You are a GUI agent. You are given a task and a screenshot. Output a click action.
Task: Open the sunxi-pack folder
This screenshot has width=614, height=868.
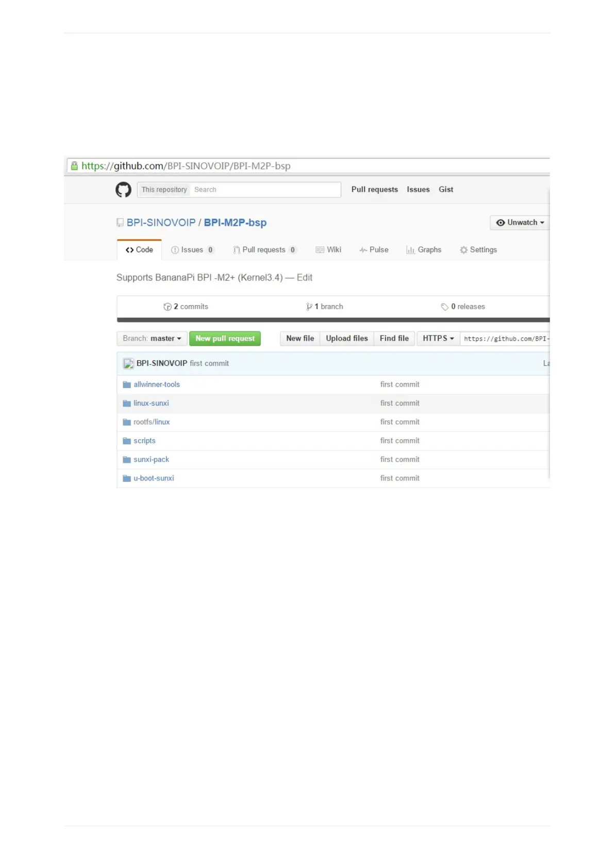click(151, 459)
